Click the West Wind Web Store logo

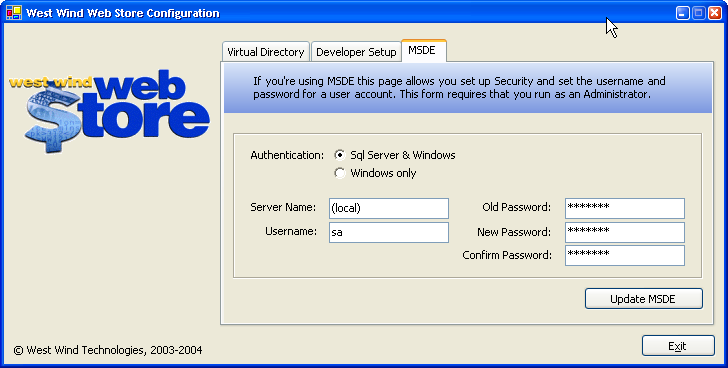110,111
